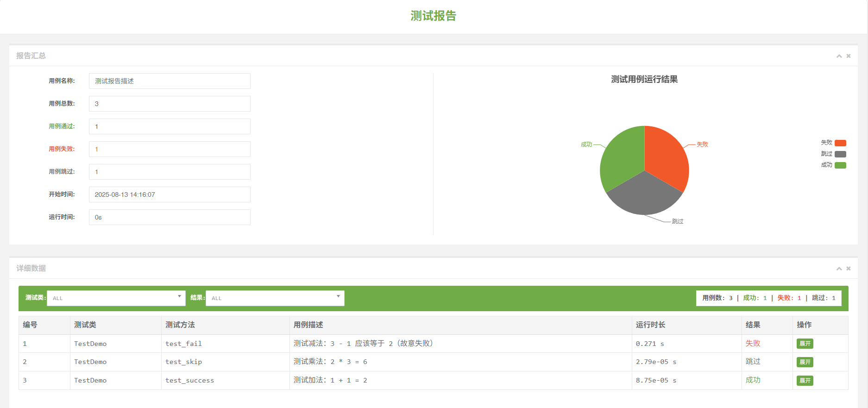
Task: Click the green 成功 result in row 3
Action: click(753, 380)
